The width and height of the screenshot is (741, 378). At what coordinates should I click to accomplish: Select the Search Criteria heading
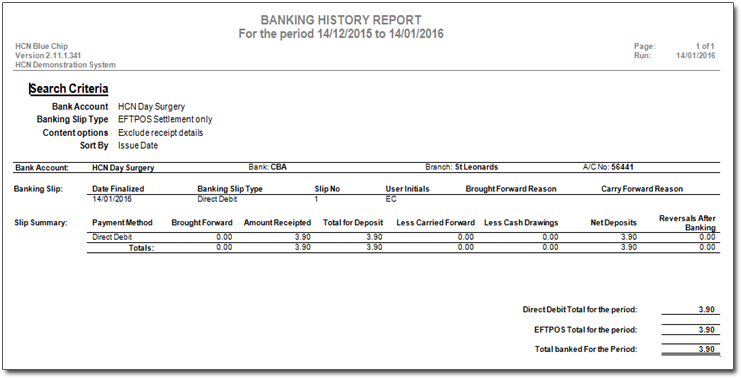[x=69, y=89]
